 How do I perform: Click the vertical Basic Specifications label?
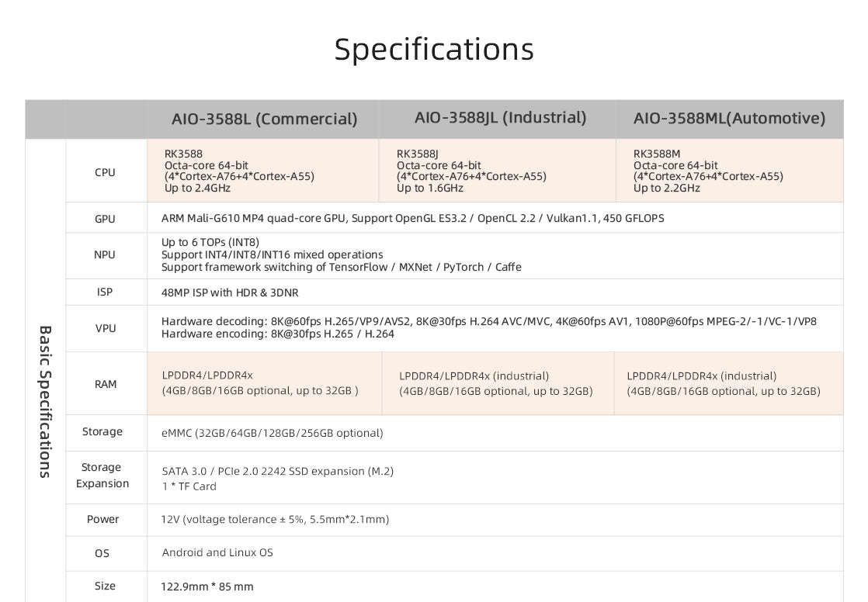click(x=45, y=400)
